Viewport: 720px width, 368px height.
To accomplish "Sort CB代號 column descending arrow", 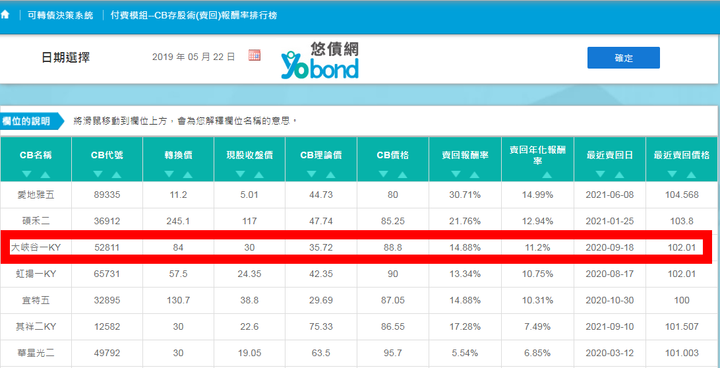I will click(98, 175).
